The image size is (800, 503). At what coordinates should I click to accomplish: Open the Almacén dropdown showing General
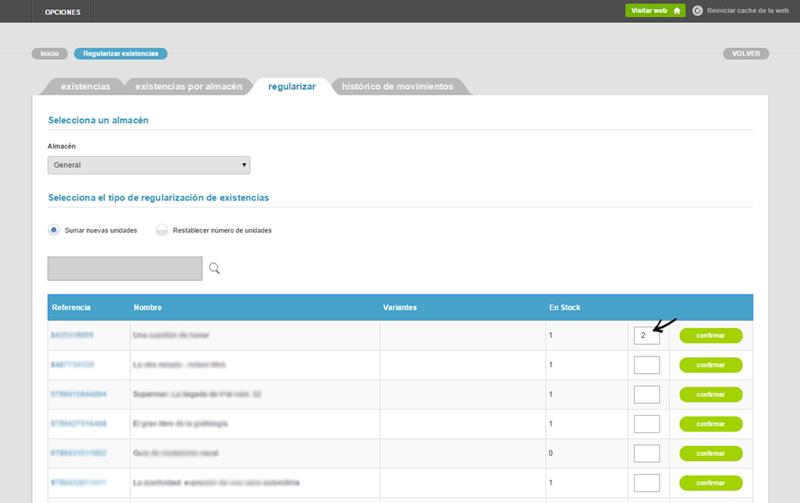tap(149, 165)
